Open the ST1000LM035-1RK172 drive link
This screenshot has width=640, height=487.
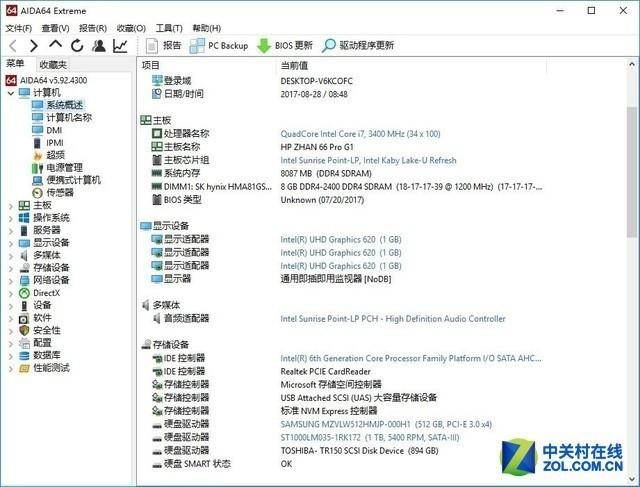[x=370, y=438]
